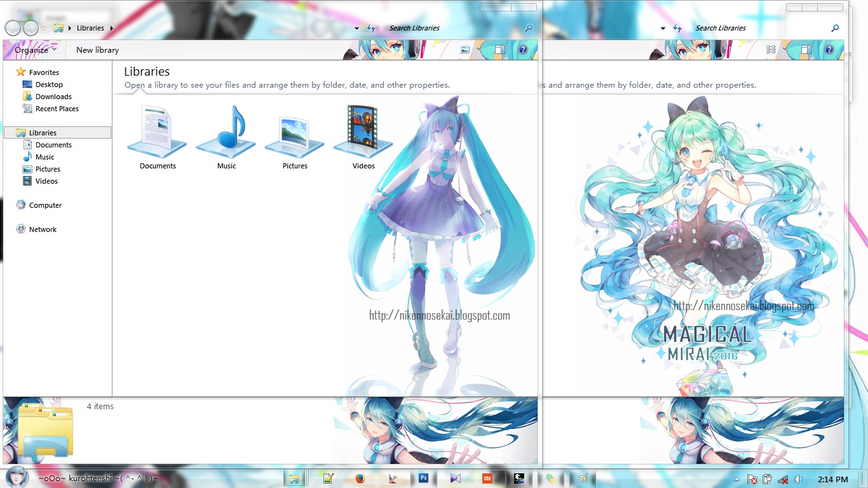Viewport: 868px width, 488px height.
Task: Open recent locations dropdown beside Forward button
Action: (x=43, y=29)
